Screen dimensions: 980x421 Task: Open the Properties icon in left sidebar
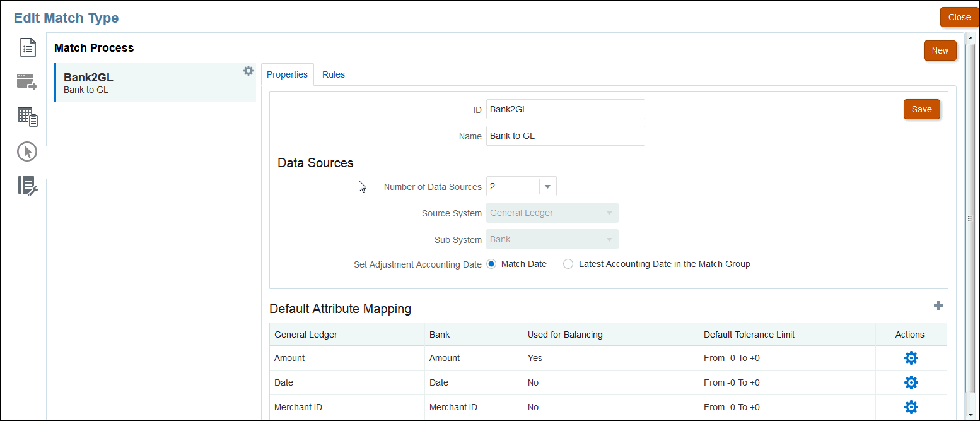pos(28,47)
